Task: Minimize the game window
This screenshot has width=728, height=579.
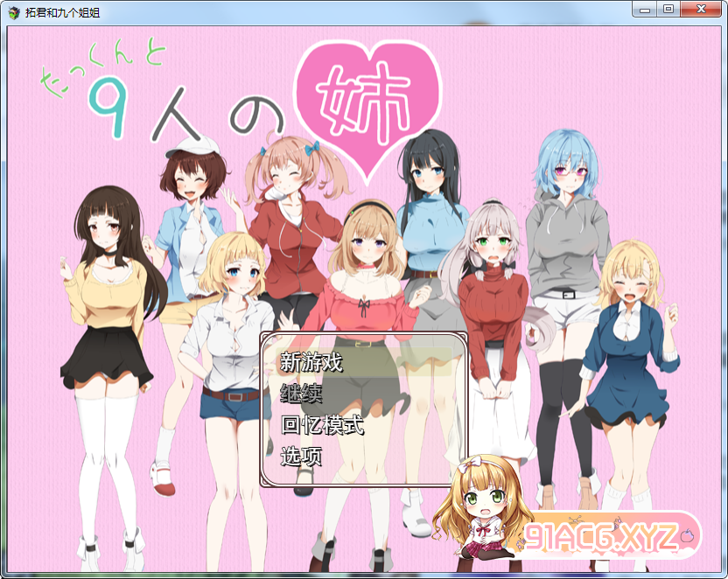Action: click(x=644, y=10)
